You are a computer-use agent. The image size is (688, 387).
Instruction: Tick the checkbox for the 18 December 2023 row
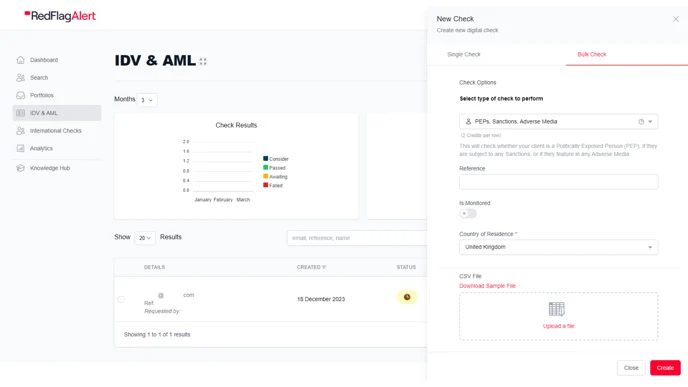click(121, 299)
